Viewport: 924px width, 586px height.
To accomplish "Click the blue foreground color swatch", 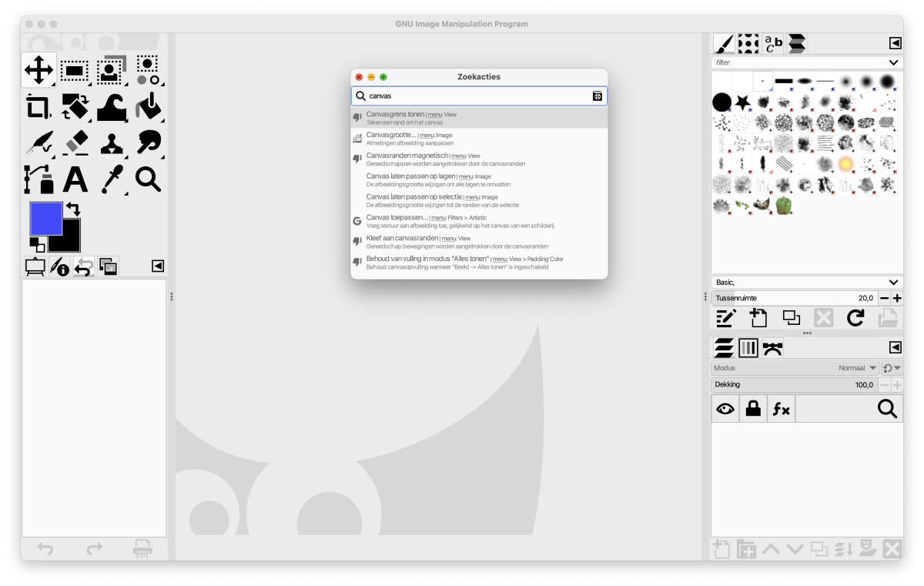I will click(44, 217).
